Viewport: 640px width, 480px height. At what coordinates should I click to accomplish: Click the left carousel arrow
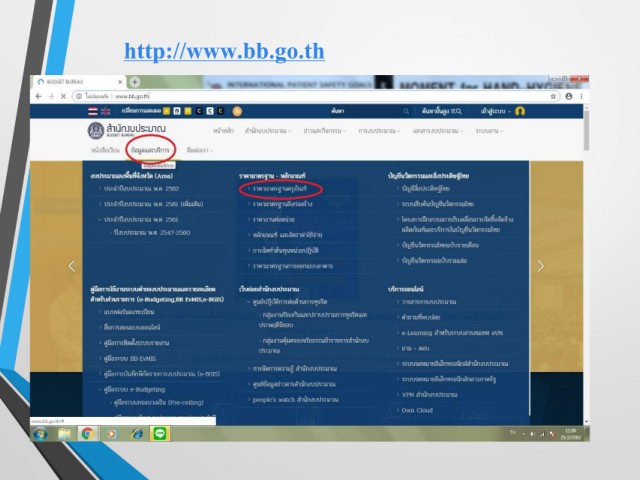tap(71, 266)
